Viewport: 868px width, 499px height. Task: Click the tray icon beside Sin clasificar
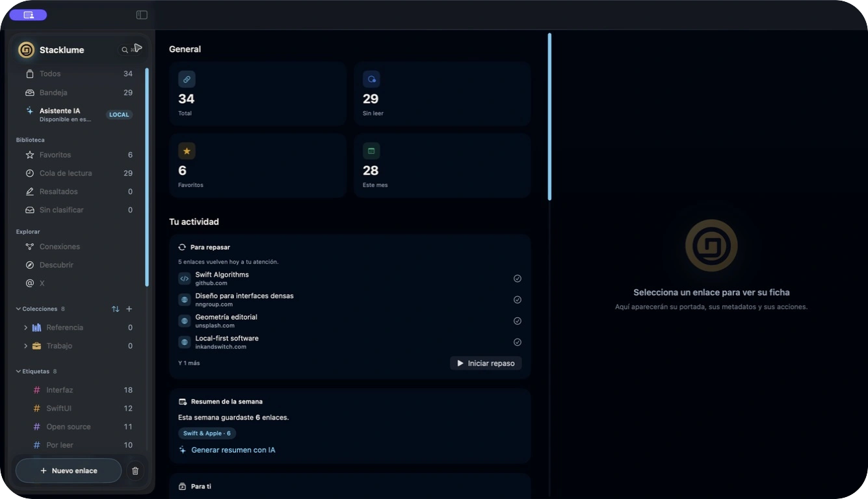point(29,210)
